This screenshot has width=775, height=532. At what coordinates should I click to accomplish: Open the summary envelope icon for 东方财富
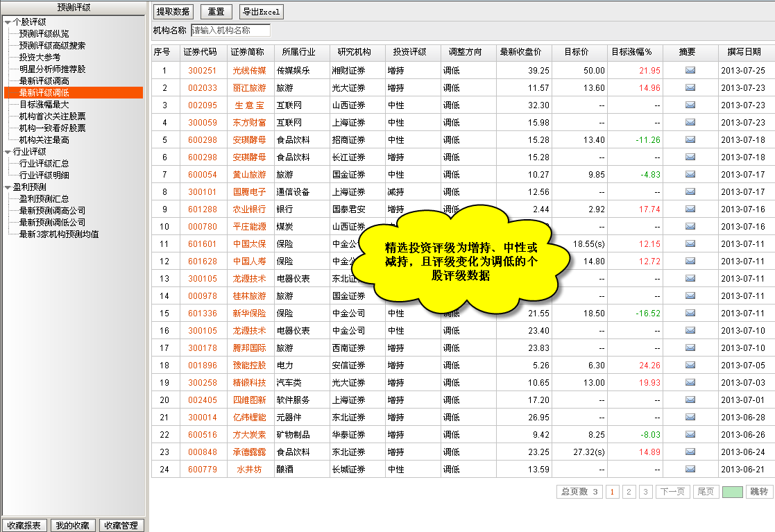click(690, 123)
